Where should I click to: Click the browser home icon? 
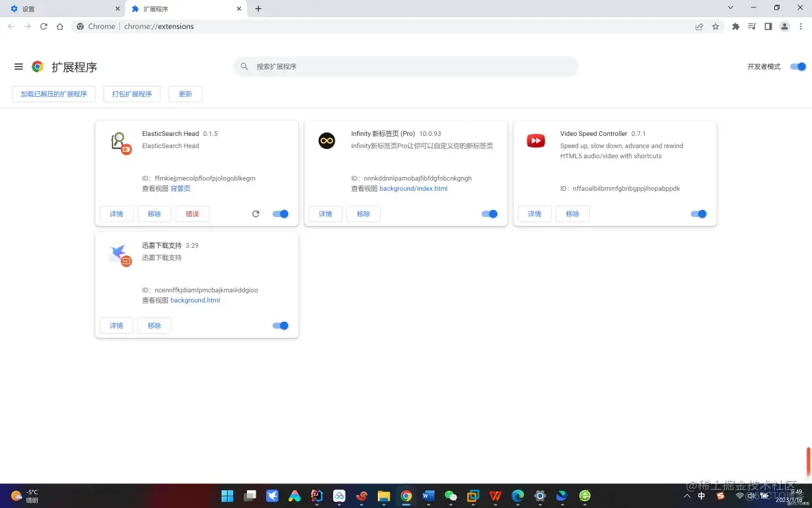pyautogui.click(x=60, y=26)
